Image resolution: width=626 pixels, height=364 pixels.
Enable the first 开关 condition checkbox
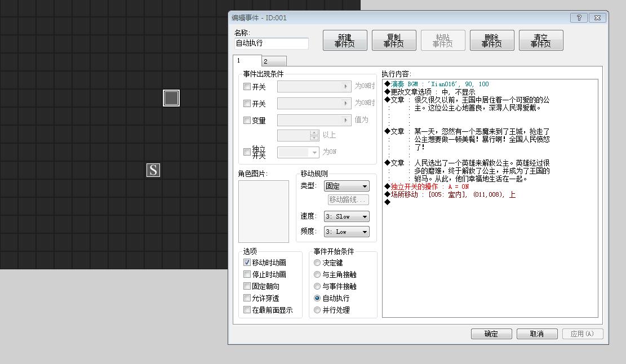[x=247, y=87]
